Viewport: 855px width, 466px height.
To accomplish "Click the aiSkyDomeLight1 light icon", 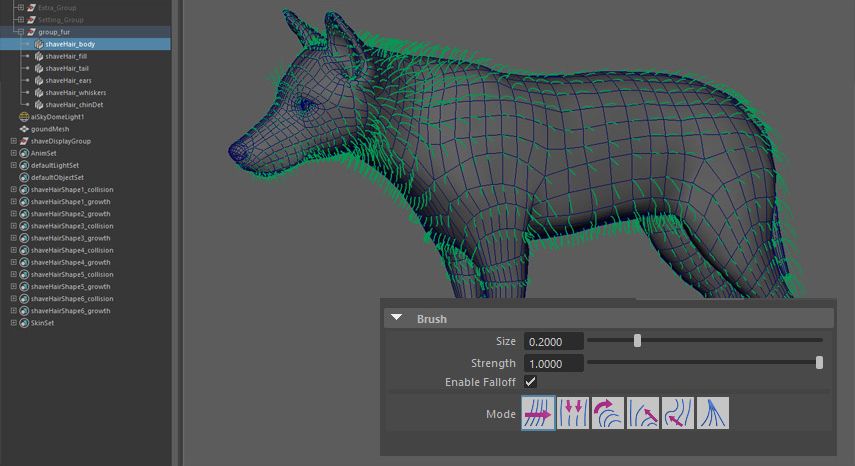I will pyautogui.click(x=24, y=117).
